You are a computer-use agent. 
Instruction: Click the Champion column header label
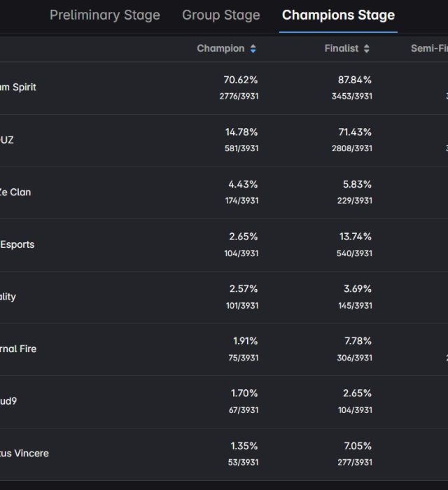click(x=220, y=49)
